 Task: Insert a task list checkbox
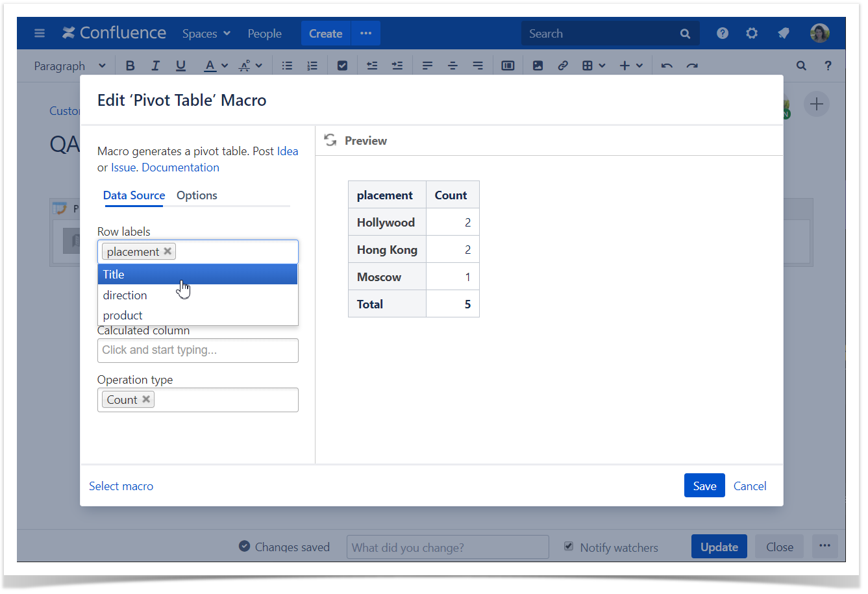point(342,65)
